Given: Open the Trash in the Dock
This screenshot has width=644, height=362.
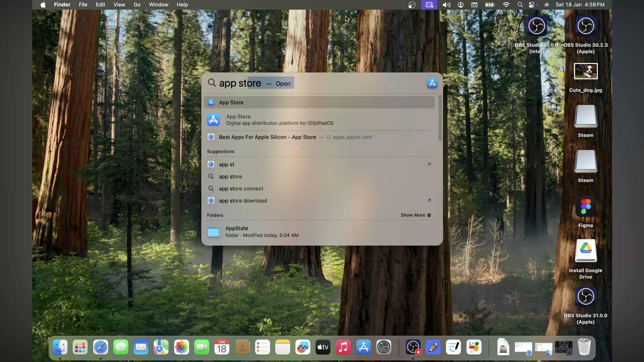Looking at the screenshot, I should click(x=584, y=347).
